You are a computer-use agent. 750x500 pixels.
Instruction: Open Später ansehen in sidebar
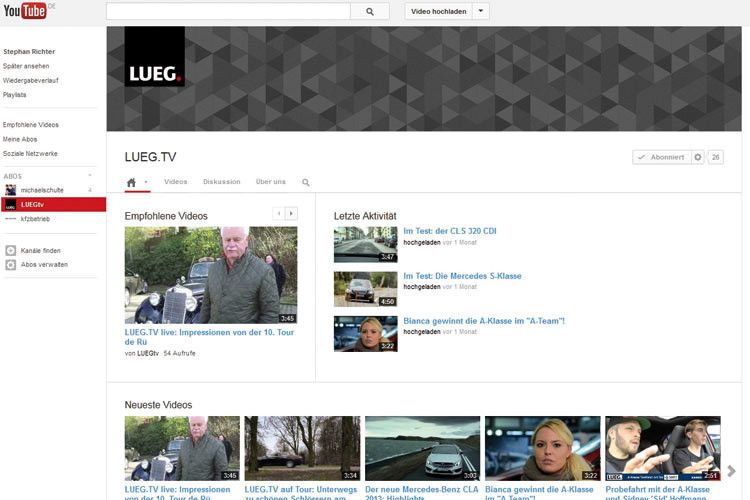(x=26, y=66)
